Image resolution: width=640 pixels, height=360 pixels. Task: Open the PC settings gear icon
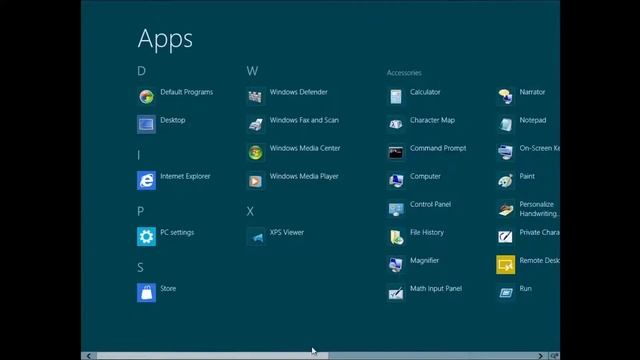[146, 237]
